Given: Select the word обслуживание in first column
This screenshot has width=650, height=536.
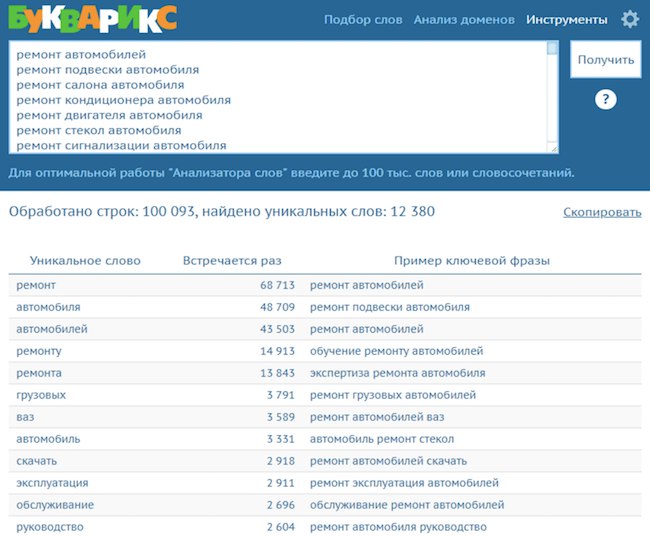Looking at the screenshot, I should pyautogui.click(x=55, y=505).
